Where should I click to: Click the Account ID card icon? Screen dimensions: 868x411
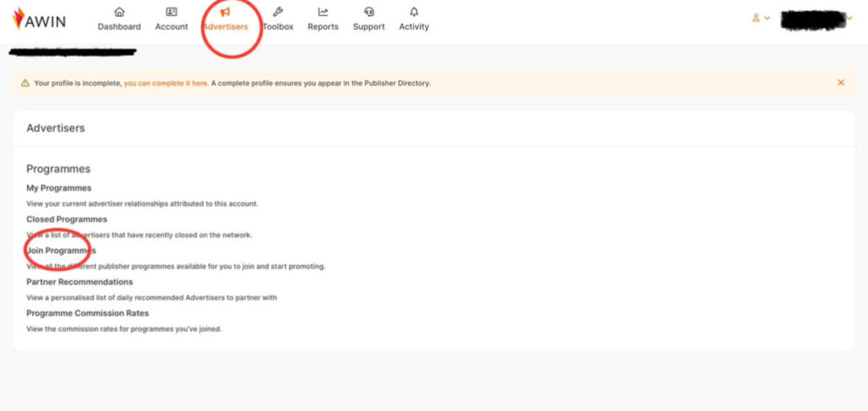tap(171, 12)
